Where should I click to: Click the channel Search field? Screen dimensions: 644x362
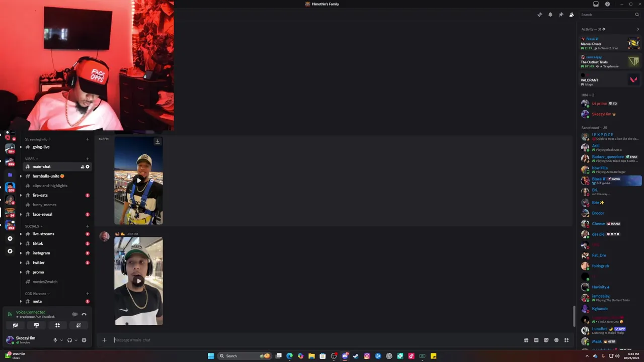click(x=609, y=15)
